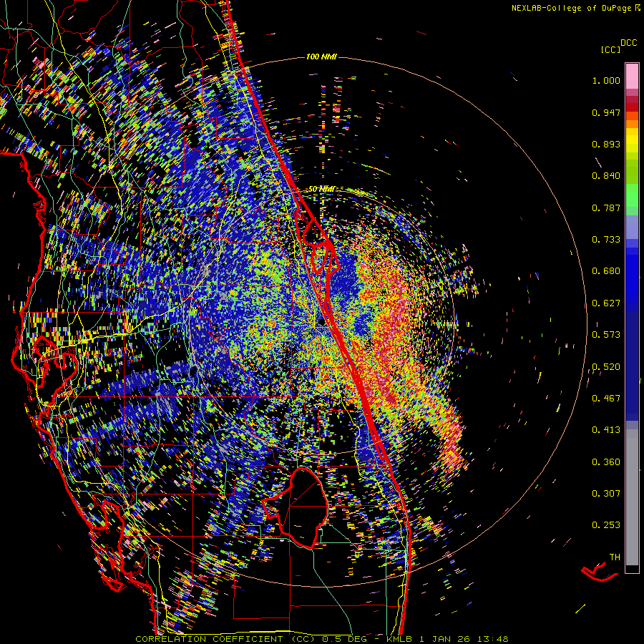Click the 0.360 scale value
This screenshot has width=644, height=644.
point(606,462)
